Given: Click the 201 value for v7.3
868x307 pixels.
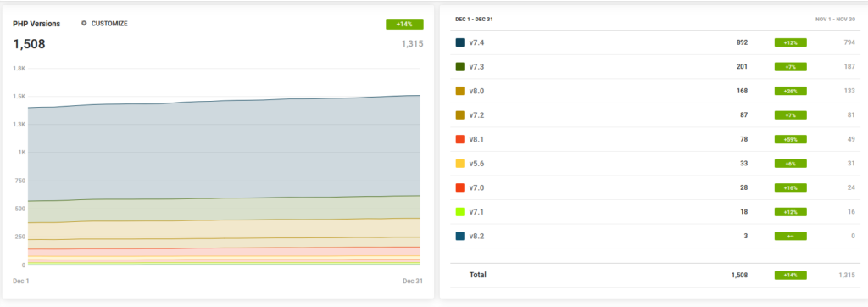Looking at the screenshot, I should click(742, 66).
